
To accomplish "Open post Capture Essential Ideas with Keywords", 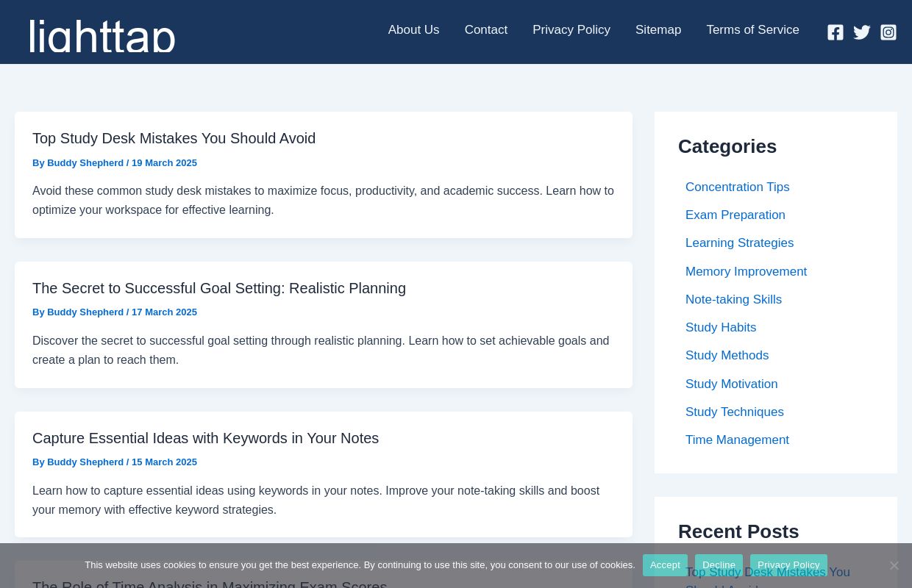I will (205, 438).
